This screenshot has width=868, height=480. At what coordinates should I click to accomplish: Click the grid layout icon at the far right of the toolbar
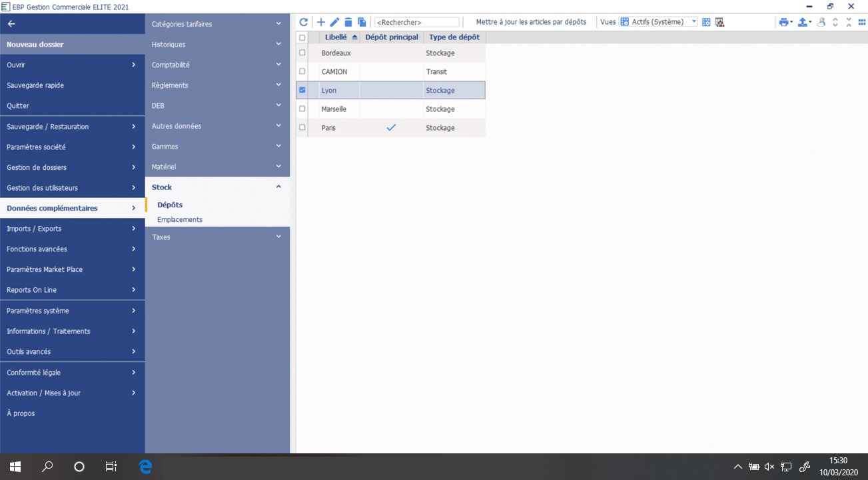pos(861,22)
